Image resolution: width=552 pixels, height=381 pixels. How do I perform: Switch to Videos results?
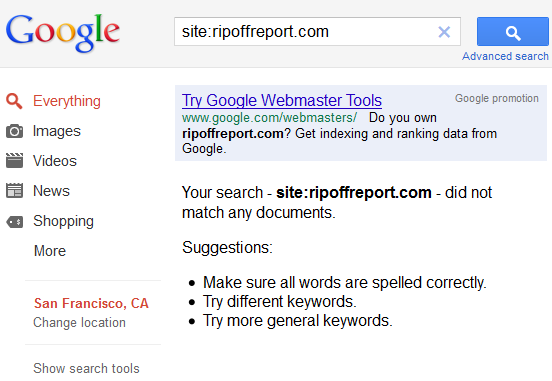coord(55,161)
